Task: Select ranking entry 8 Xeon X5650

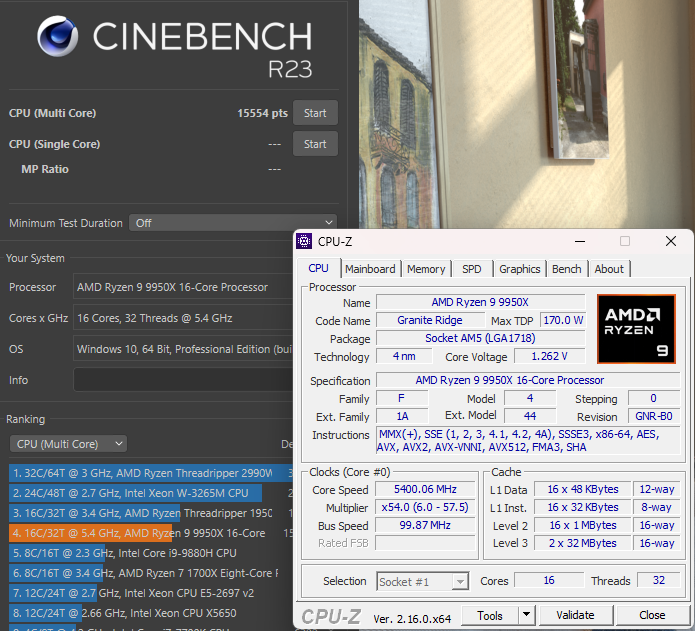Action: [x=151, y=613]
